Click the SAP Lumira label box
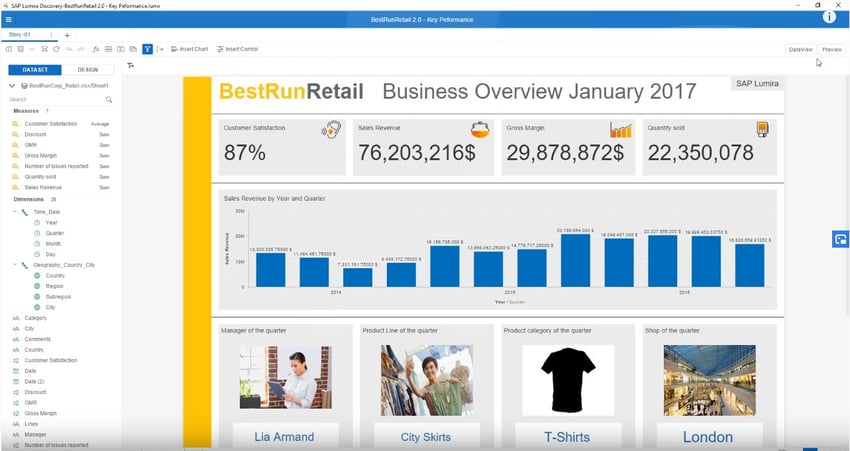This screenshot has width=850, height=451. click(x=757, y=83)
